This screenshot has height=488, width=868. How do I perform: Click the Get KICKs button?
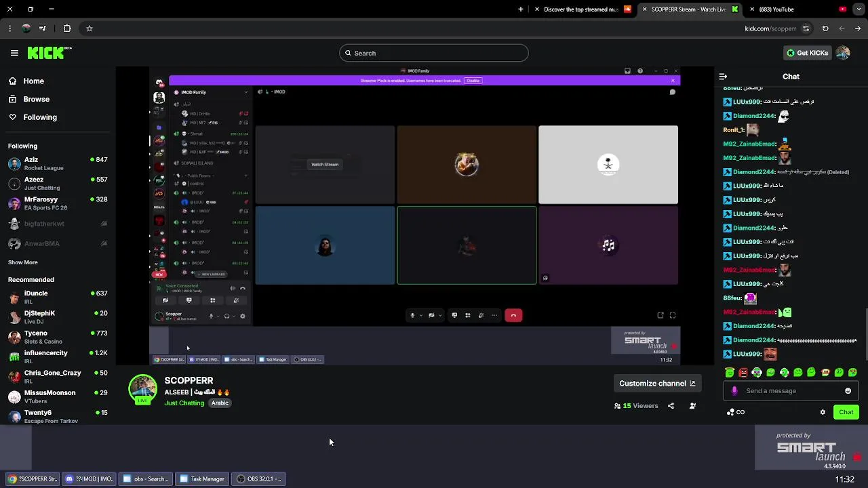(807, 53)
